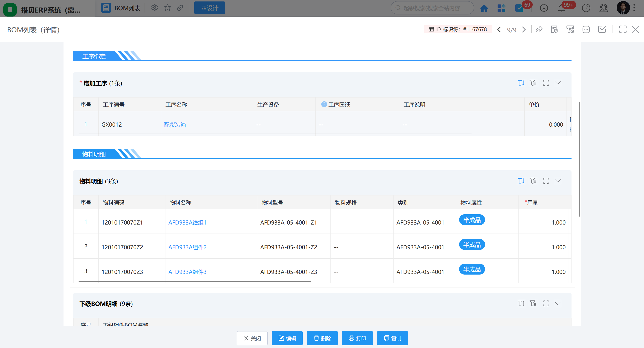644x348 pixels.
Task: Toggle text size icon in 物料明细 section
Action: (x=521, y=181)
